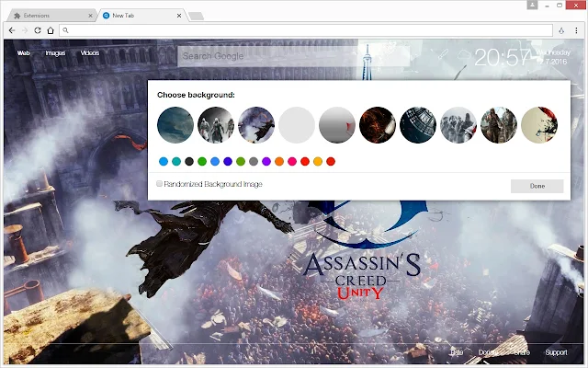The height and width of the screenshot is (368, 588).
Task: Close the New Tab tab
Action: 179,16
